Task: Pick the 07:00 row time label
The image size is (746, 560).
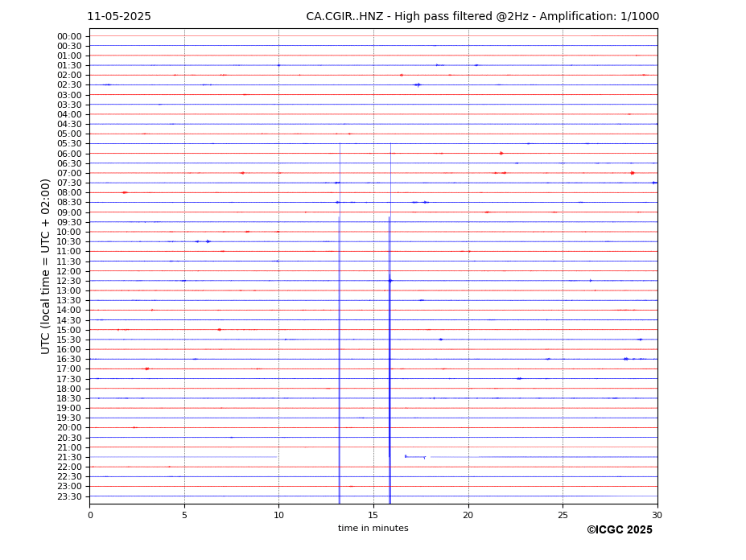Action: tap(69, 173)
